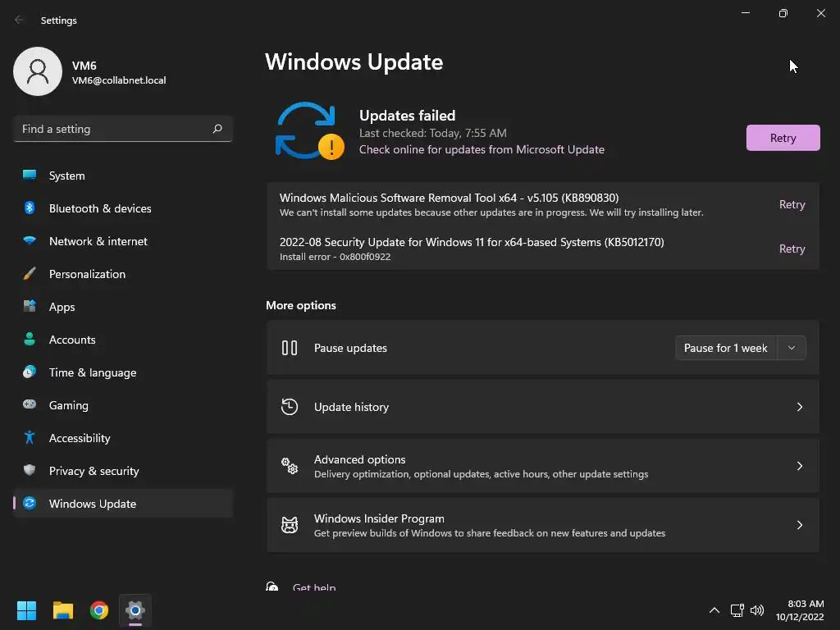Click the Bluetooth icon in sidebar
The width and height of the screenshot is (840, 630).
click(30, 208)
